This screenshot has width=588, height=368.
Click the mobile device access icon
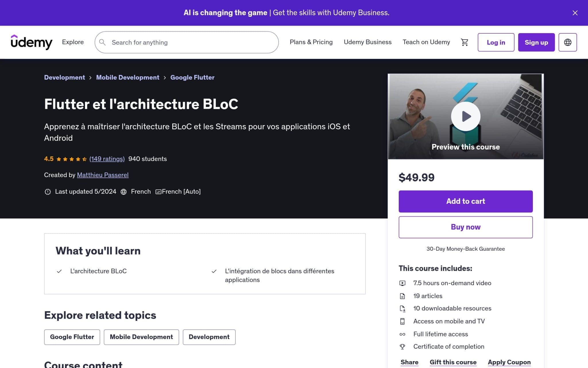pos(403,321)
